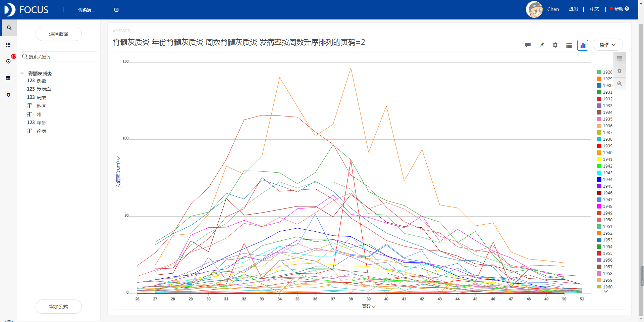Click the numeric type icon beside 例数
This screenshot has width=644, height=322.
(x=31, y=81)
